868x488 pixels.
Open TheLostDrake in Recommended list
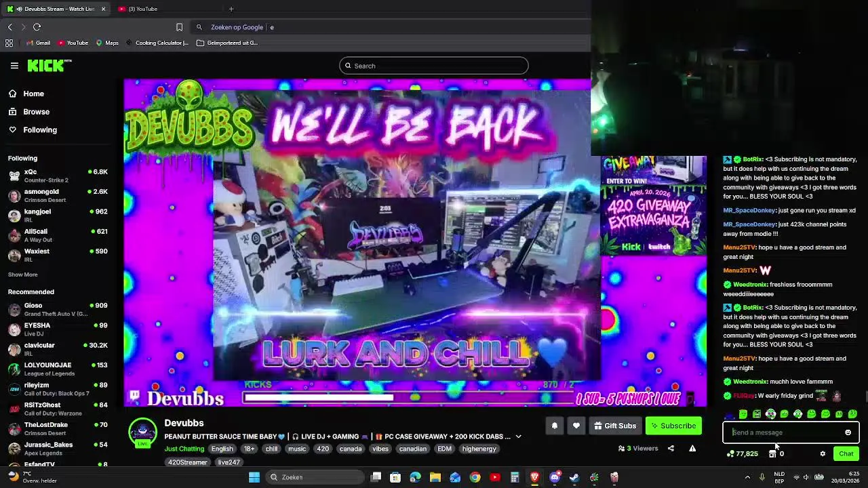58,428
